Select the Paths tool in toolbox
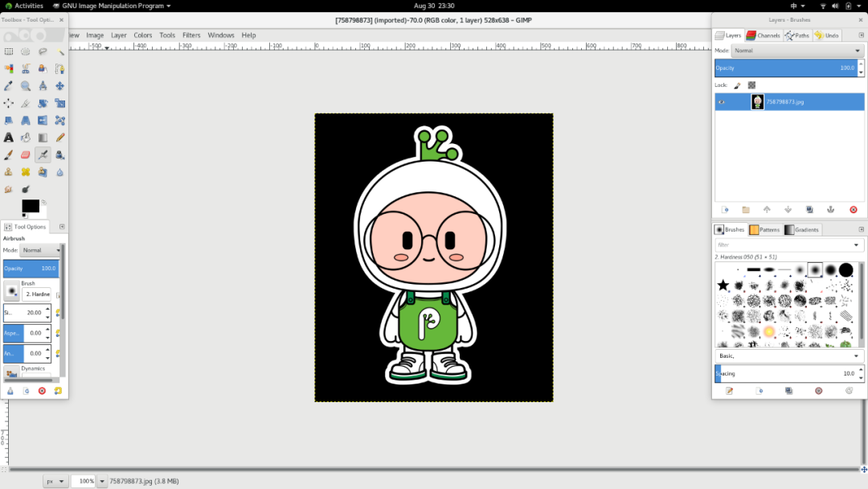 coord(59,68)
